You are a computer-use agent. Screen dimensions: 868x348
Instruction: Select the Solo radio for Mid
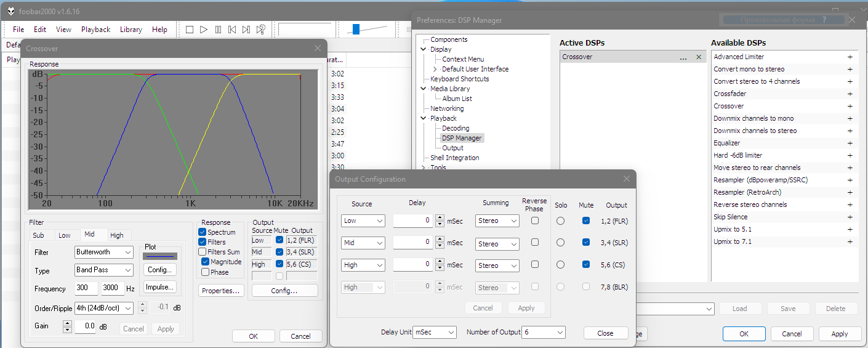point(560,243)
